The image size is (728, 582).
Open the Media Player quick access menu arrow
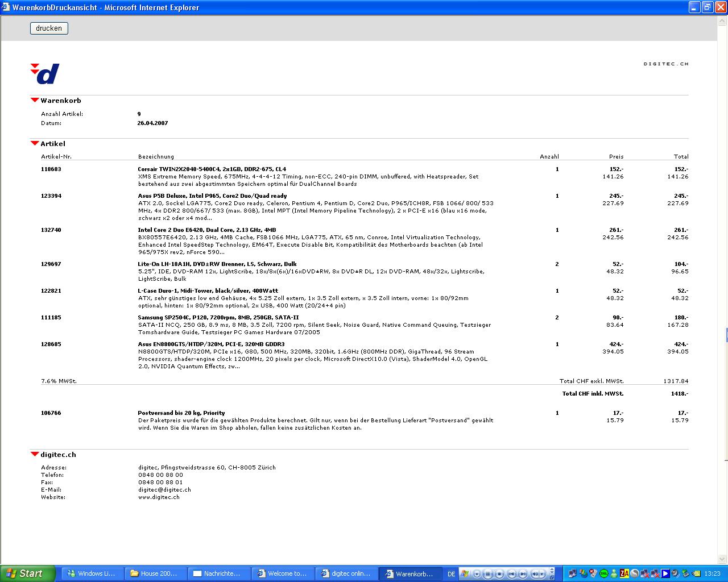tap(477, 574)
